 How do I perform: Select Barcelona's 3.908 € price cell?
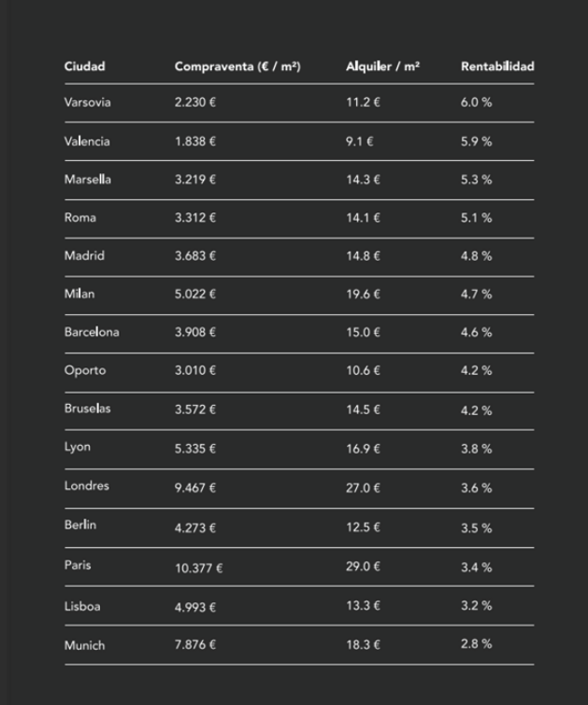(x=195, y=332)
